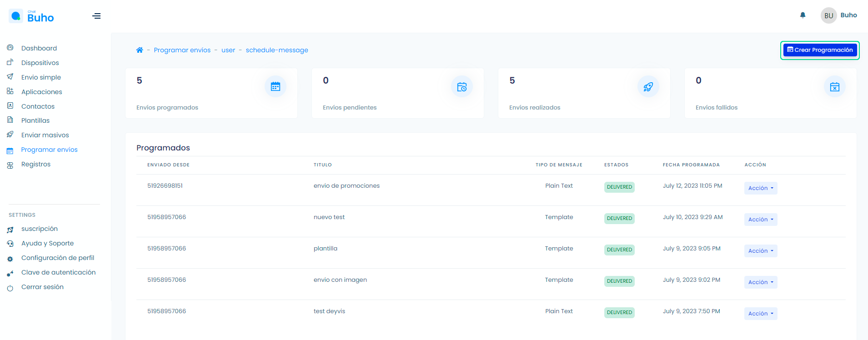Click the Buho chat logo
Viewport: 868px width, 340px height.
(x=31, y=16)
